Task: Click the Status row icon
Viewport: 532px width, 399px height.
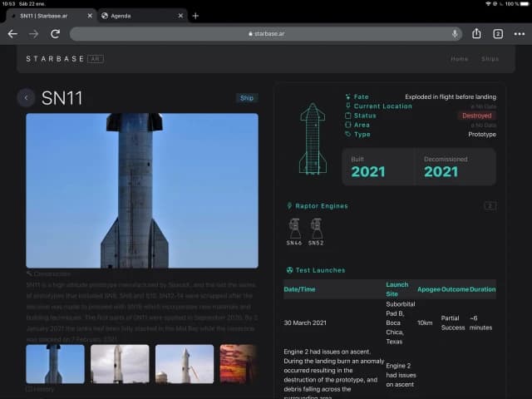Action: point(347,116)
